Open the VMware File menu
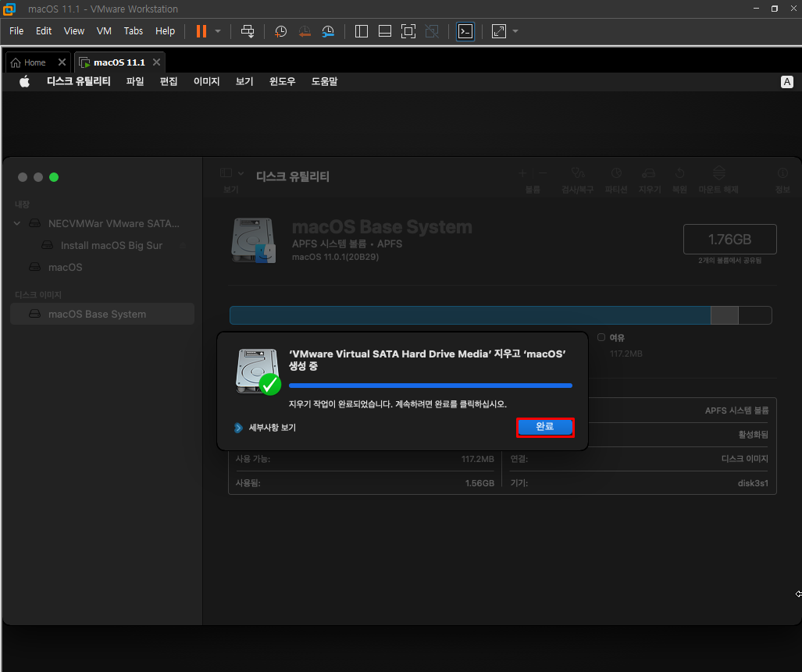Screen dimensions: 802x672 (16, 31)
